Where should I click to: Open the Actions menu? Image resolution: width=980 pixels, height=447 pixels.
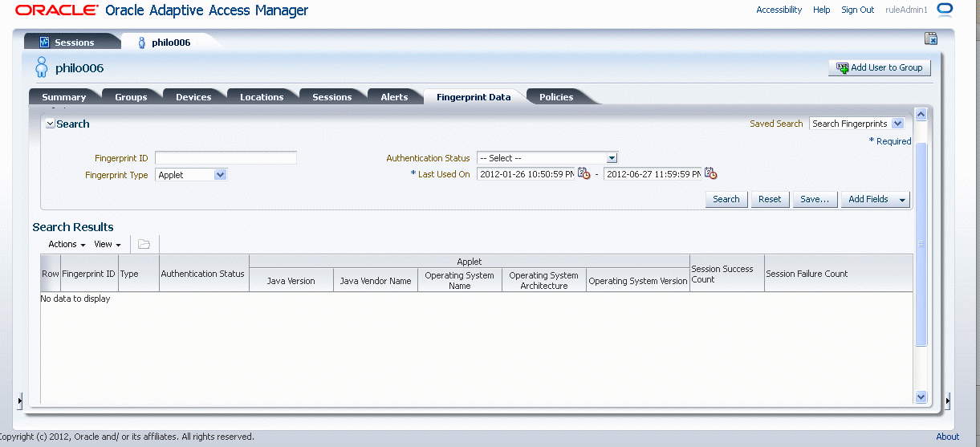[67, 244]
